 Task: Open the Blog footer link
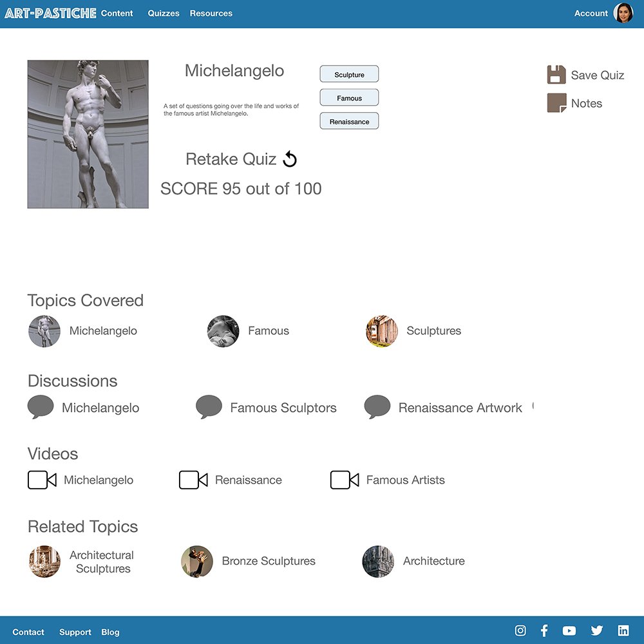(x=111, y=632)
